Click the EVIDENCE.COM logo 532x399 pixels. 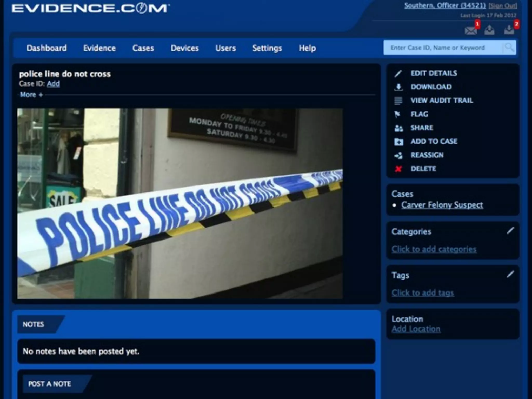click(x=90, y=8)
